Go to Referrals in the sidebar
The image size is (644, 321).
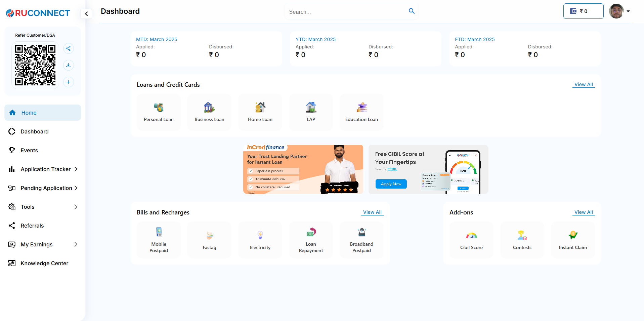(32, 226)
